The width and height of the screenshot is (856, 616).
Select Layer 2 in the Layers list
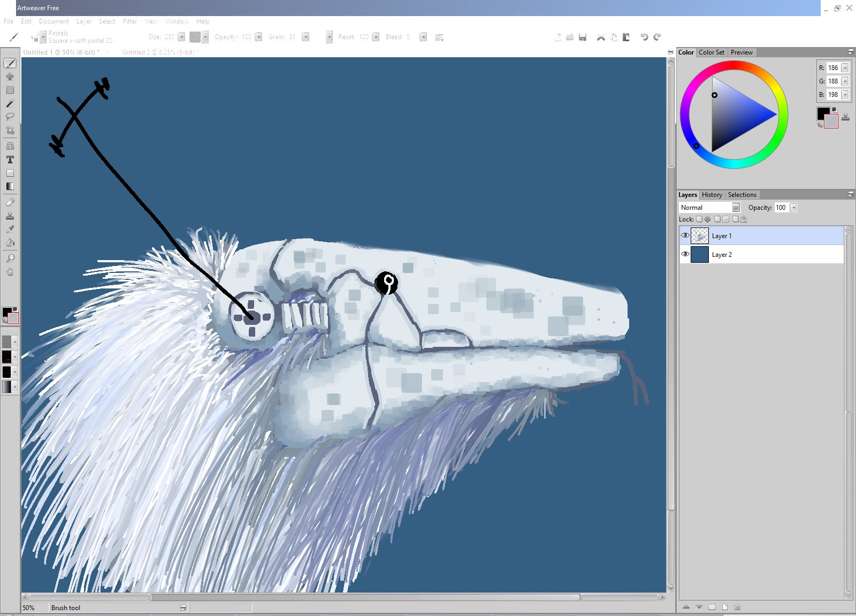click(x=761, y=254)
